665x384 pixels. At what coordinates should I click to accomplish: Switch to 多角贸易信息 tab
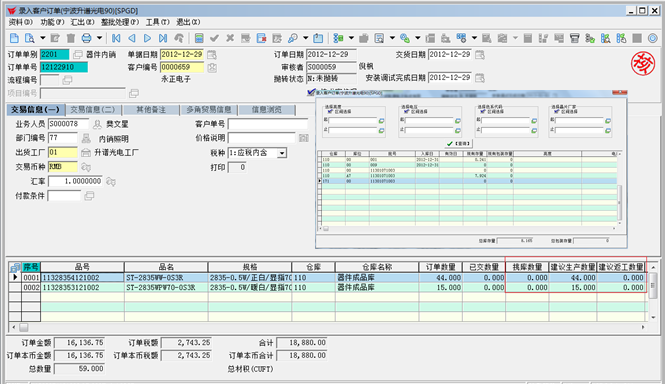(209, 110)
